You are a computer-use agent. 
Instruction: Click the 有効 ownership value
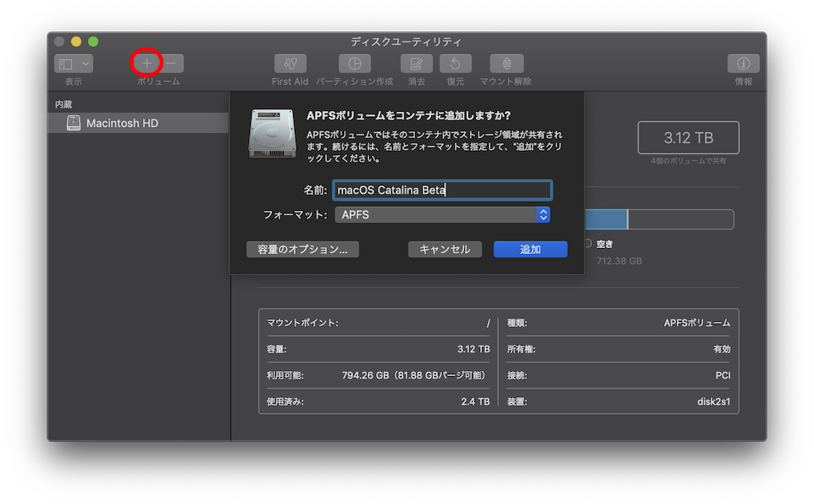pyautogui.click(x=723, y=349)
